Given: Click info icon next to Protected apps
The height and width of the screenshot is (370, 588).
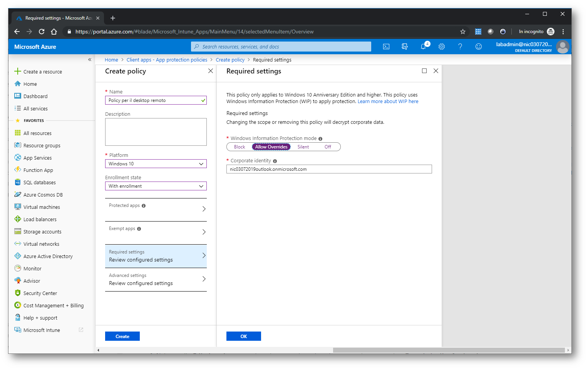Looking at the screenshot, I should pos(144,206).
